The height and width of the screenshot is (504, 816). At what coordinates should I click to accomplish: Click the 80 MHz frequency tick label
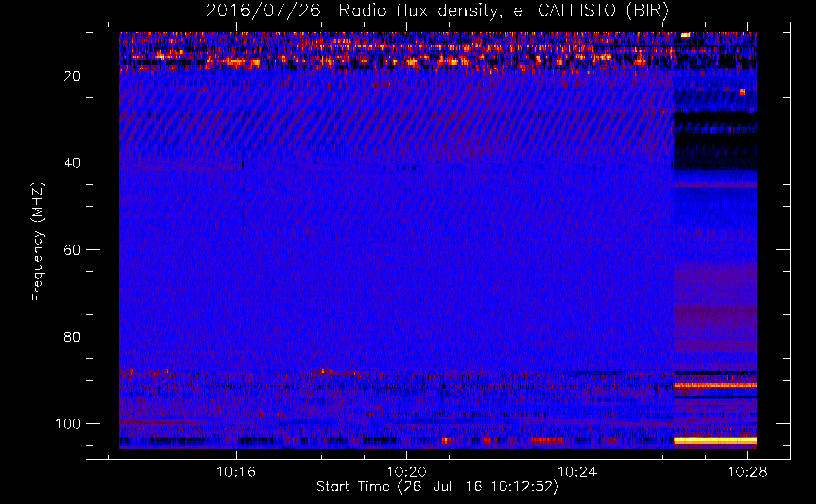(x=73, y=337)
